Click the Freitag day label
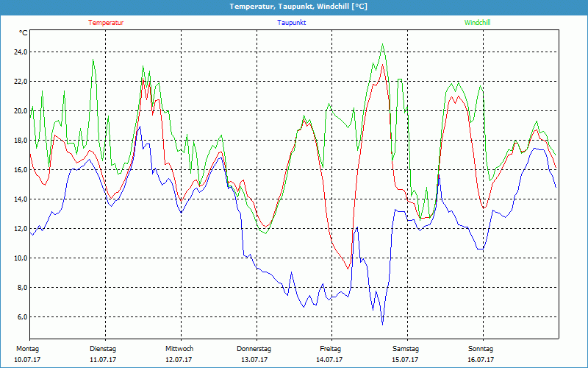The height and width of the screenshot is (368, 588). [x=330, y=349]
